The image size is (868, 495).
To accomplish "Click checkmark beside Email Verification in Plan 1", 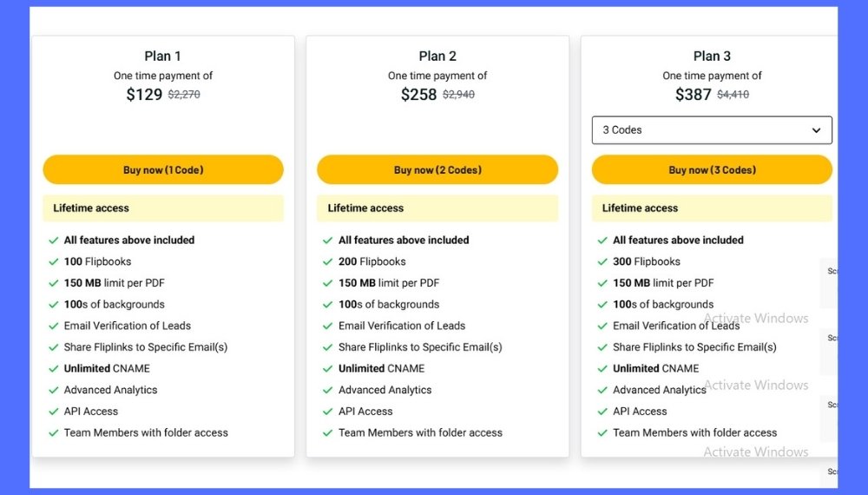I will pyautogui.click(x=54, y=327).
